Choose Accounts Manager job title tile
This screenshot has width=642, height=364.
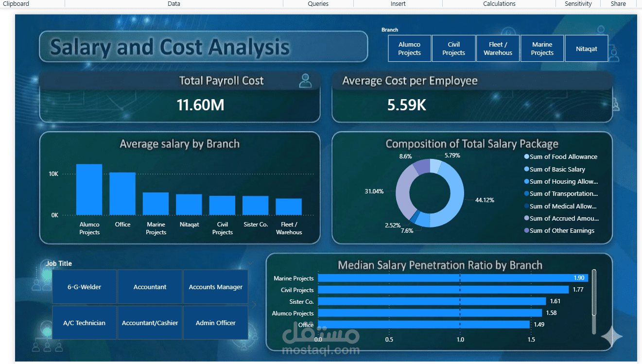[216, 287]
